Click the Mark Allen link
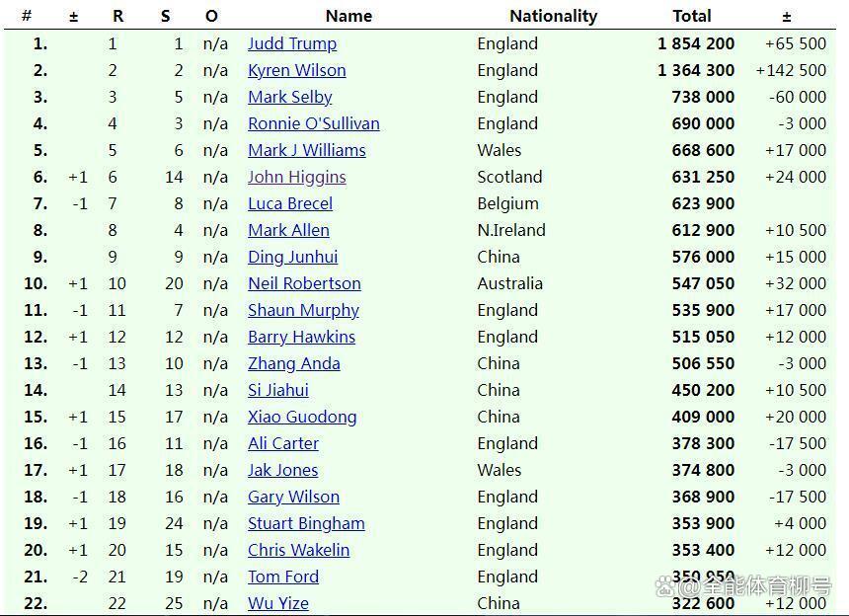The height and width of the screenshot is (616, 849). (288, 230)
